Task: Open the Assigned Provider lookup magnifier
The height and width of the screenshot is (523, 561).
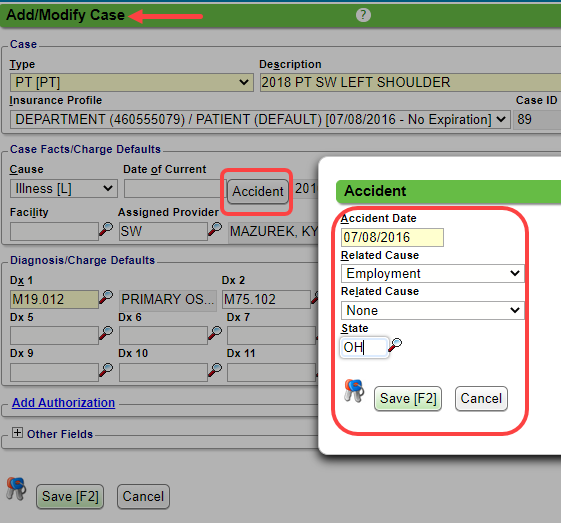Action: 215,229
